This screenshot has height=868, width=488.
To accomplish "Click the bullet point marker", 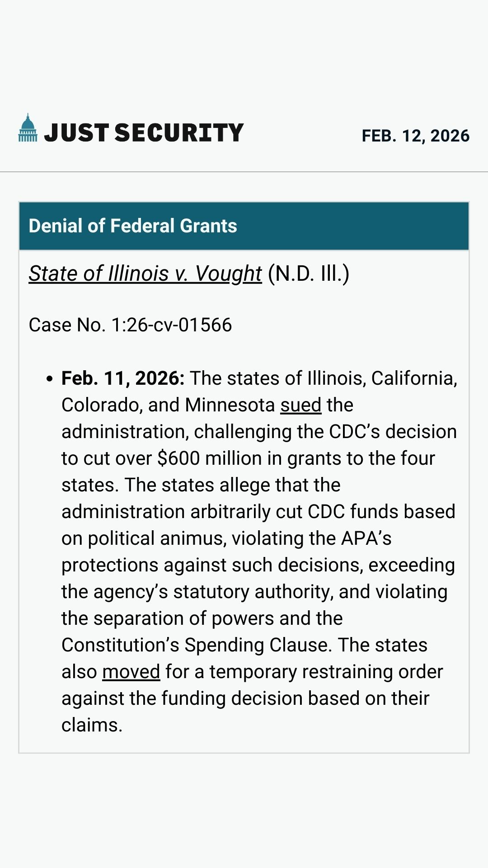I will [50, 379].
